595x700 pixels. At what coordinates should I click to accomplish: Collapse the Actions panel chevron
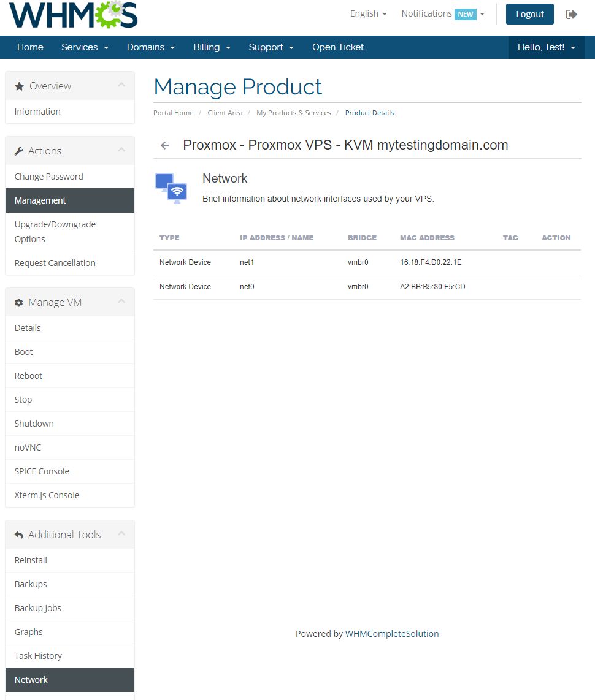click(x=121, y=150)
